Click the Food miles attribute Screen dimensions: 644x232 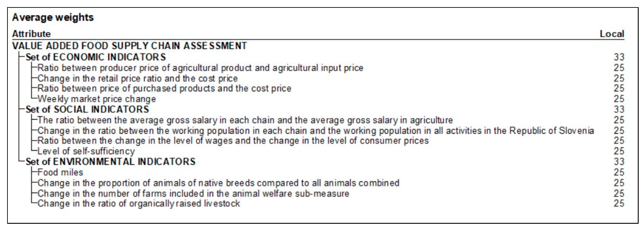(60, 172)
